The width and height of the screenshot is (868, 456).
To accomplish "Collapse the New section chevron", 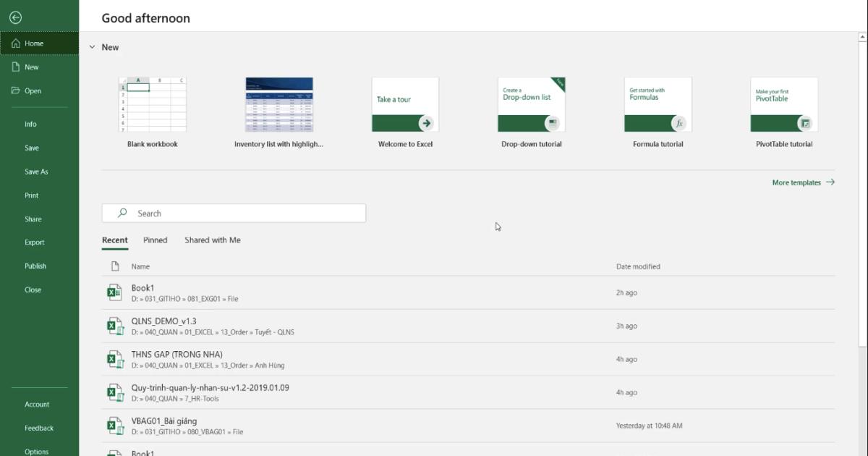I will [92, 46].
